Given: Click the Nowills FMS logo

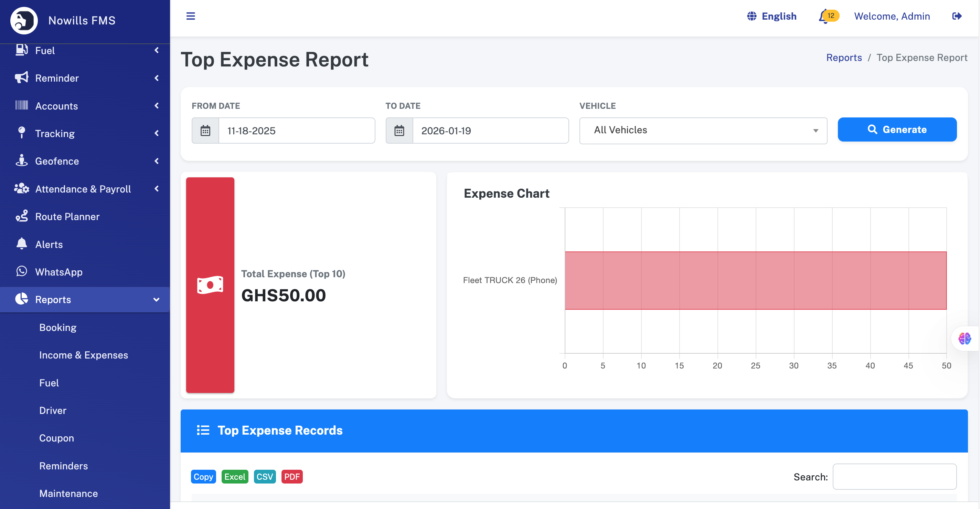Looking at the screenshot, I should point(24,20).
